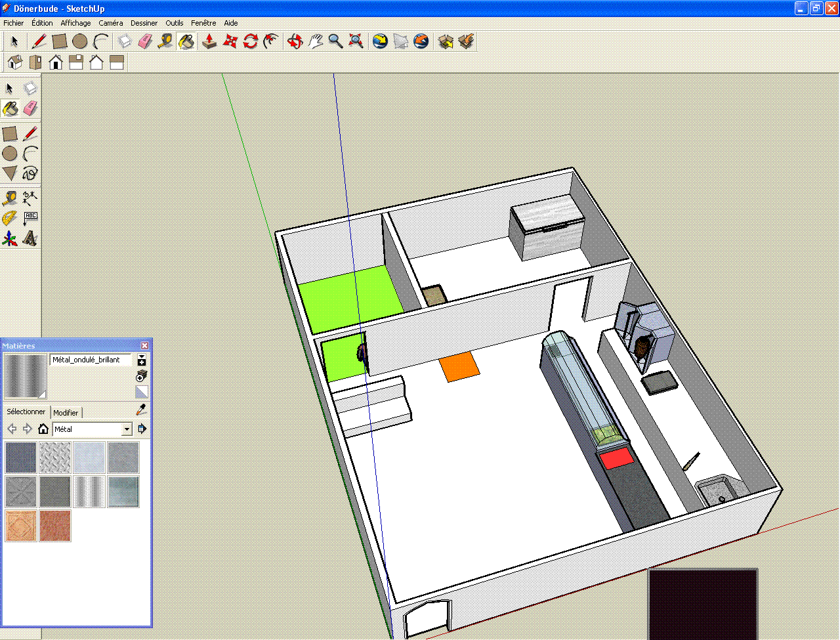Pick the Freehand drawing tool
Viewport: 840px width, 640px height.
[30, 173]
